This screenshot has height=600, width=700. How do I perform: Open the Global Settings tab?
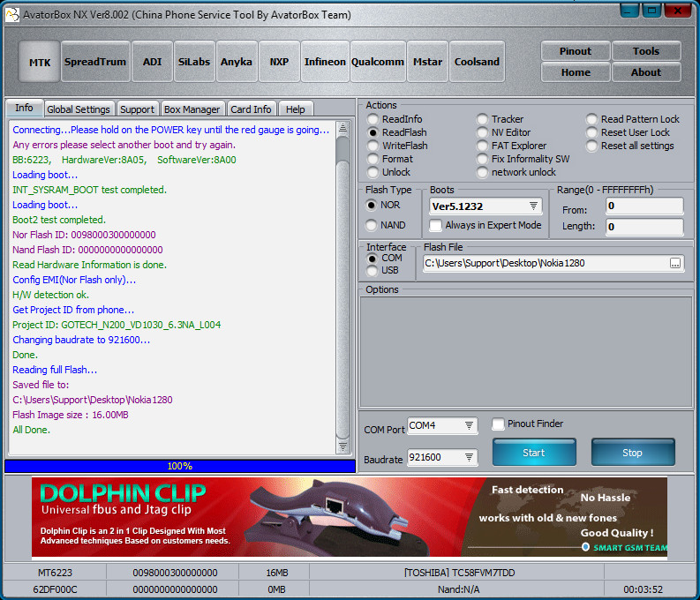click(x=79, y=109)
